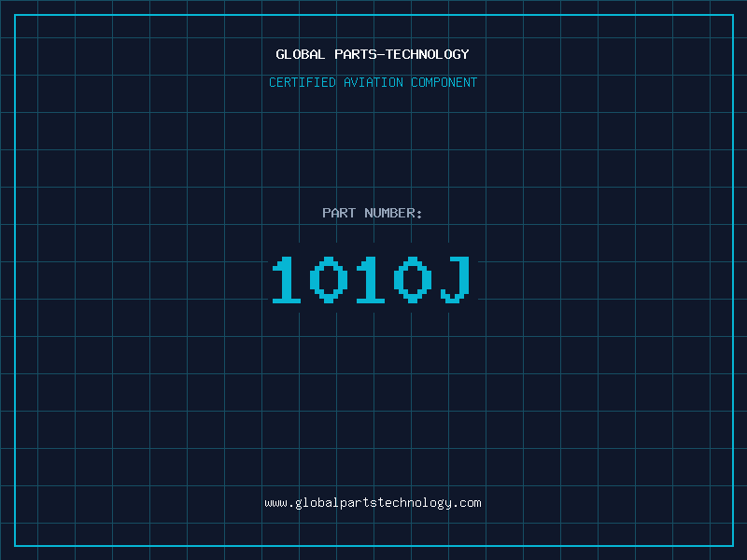This screenshot has height=560, width=747.
Task: Click the www prefix of the website address
Action: (x=275, y=503)
